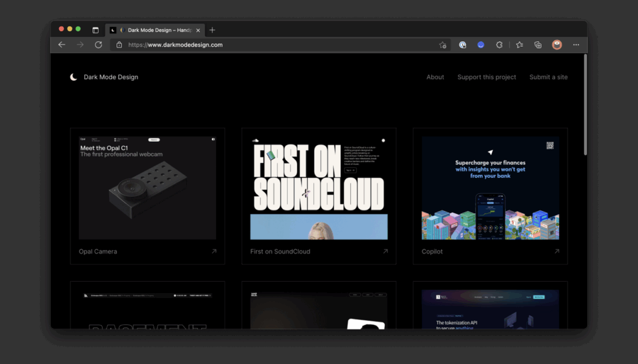Image resolution: width=638 pixels, height=364 pixels.
Task: Add page to favorites star icon
Action: coord(443,45)
